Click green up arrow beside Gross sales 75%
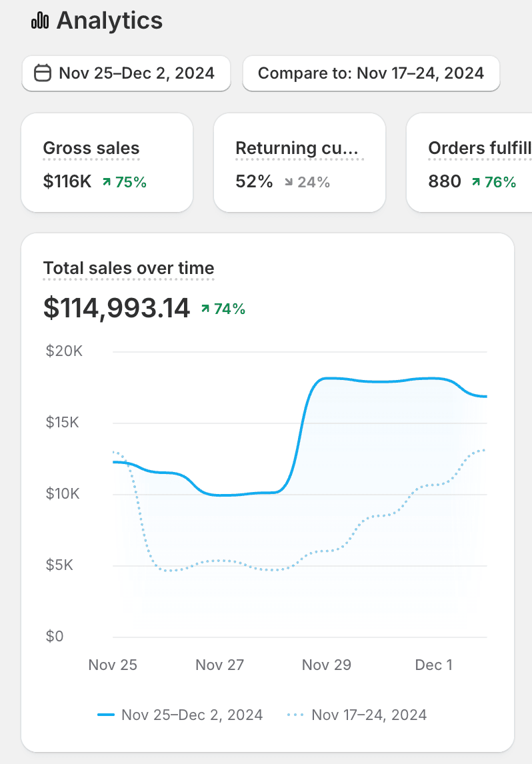This screenshot has height=764, width=532. click(x=107, y=181)
